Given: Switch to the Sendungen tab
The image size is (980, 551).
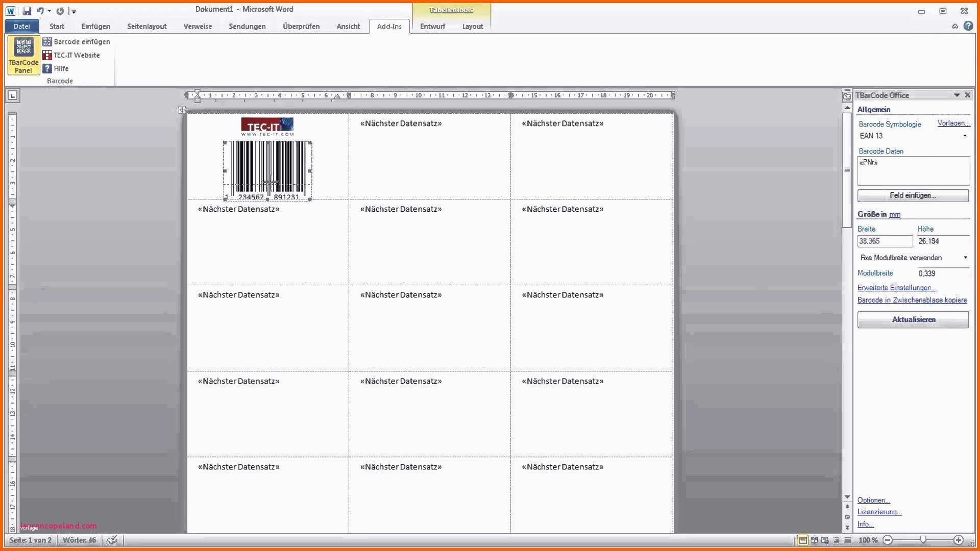Looking at the screenshot, I should [247, 27].
